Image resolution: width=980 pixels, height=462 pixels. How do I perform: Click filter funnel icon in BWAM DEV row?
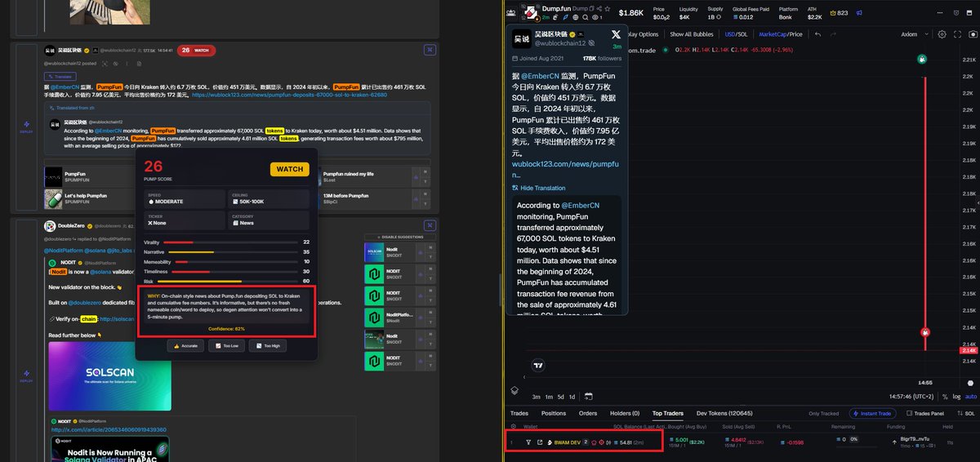tap(528, 442)
